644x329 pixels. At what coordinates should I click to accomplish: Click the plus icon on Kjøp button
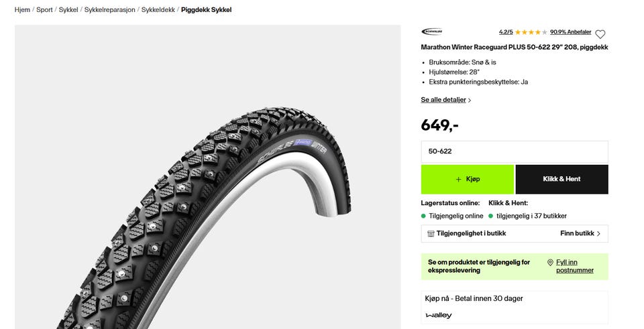point(458,180)
